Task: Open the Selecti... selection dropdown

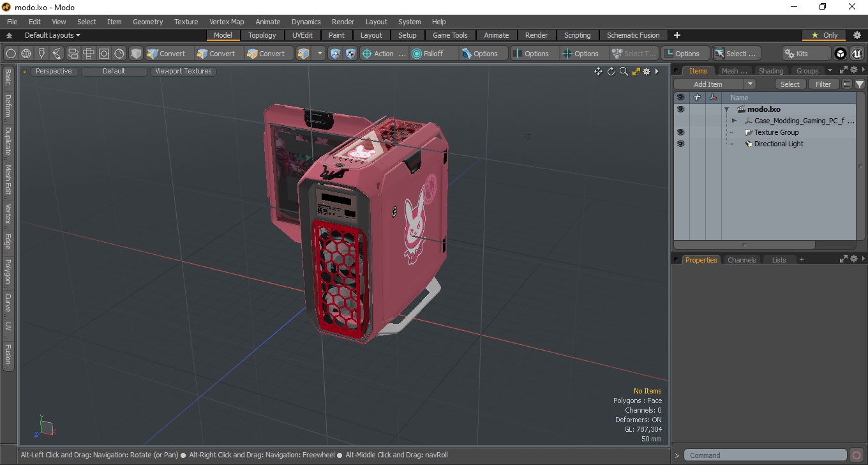Action: (737, 54)
